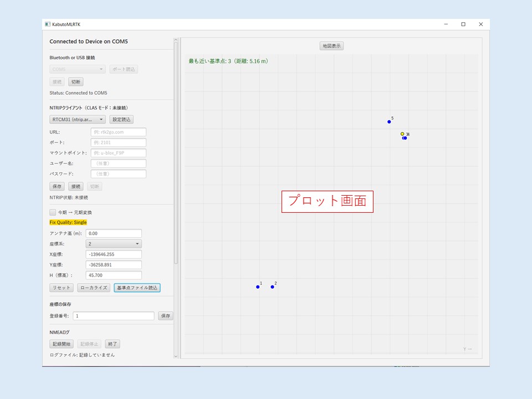This screenshot has height=399, width=532.
Task: Focus the X座標 value field
Action: tap(114, 254)
